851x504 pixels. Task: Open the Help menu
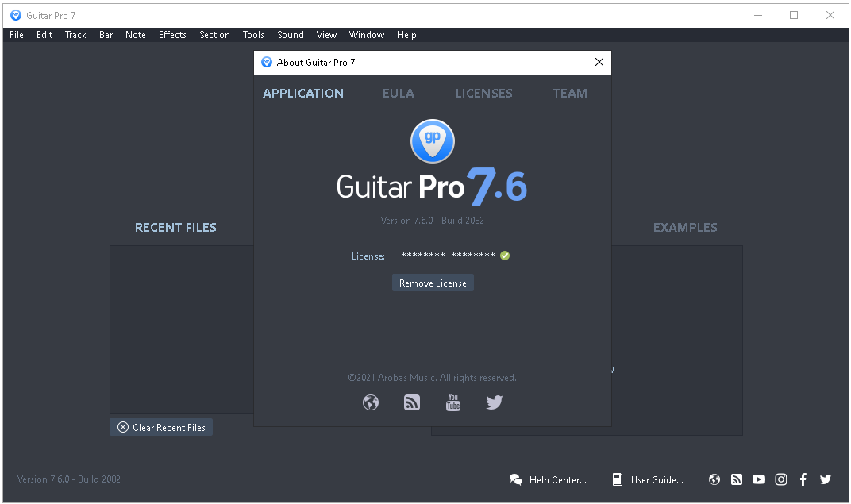pyautogui.click(x=406, y=35)
